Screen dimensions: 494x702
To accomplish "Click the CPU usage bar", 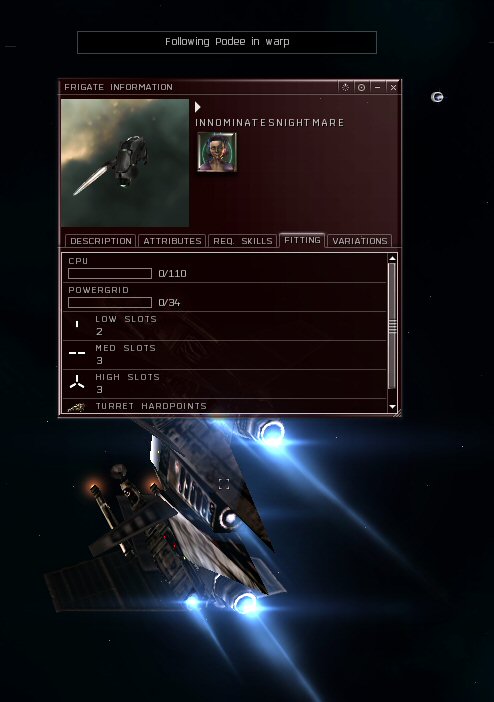I will point(110,274).
